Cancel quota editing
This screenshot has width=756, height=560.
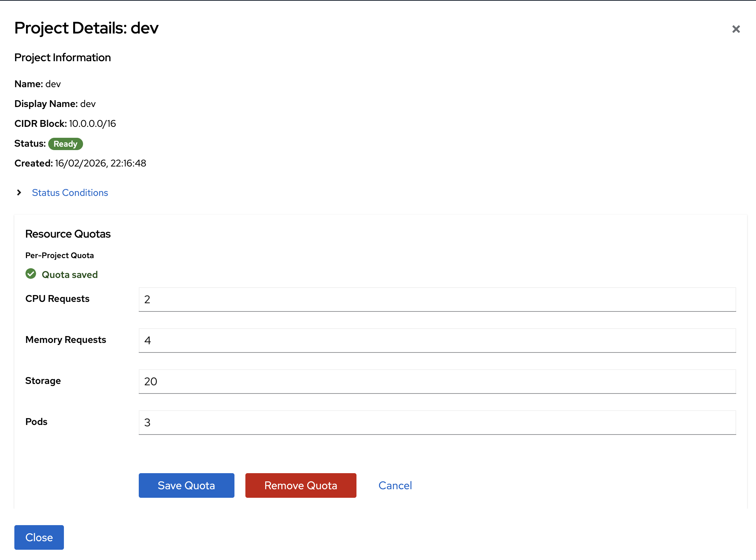tap(395, 485)
